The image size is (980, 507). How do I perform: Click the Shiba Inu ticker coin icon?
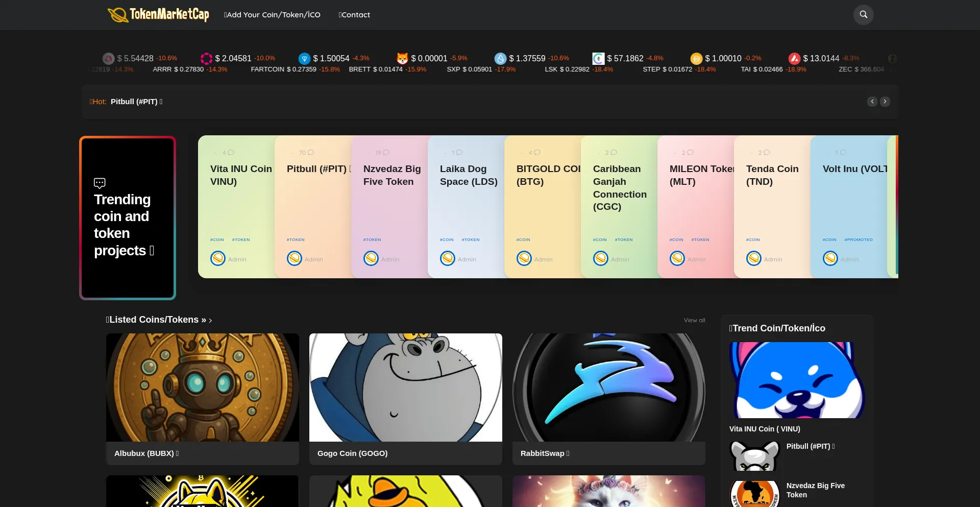click(402, 59)
